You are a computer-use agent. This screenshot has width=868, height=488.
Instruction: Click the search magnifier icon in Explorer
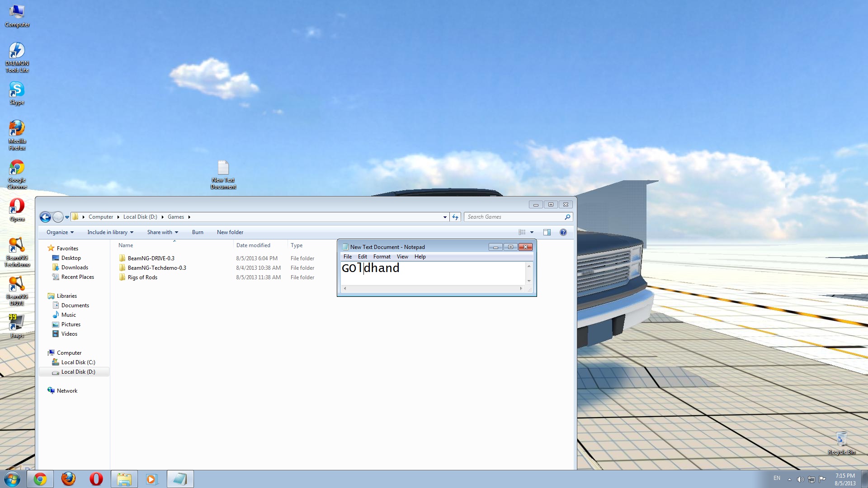tap(567, 217)
